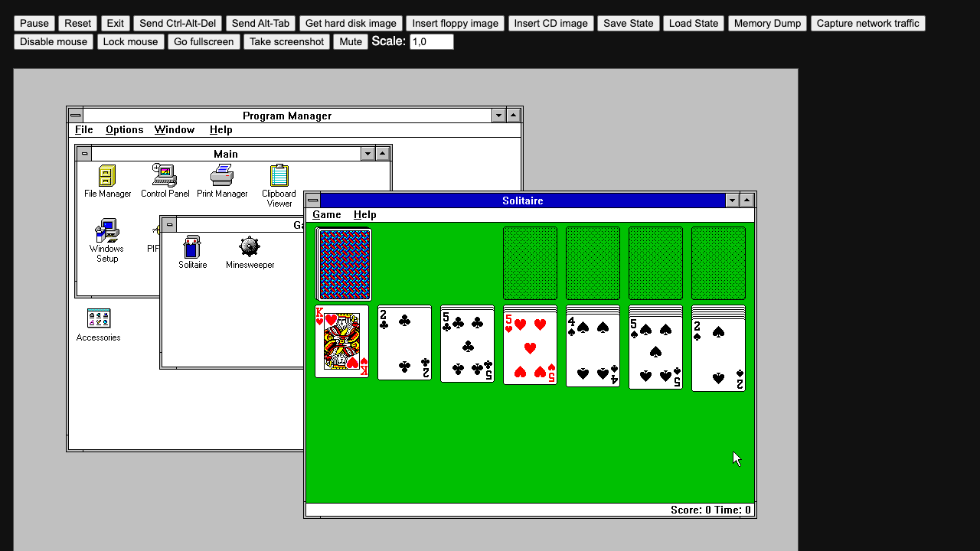Click Get hard disk image
The height and width of the screenshot is (551, 980).
point(351,24)
